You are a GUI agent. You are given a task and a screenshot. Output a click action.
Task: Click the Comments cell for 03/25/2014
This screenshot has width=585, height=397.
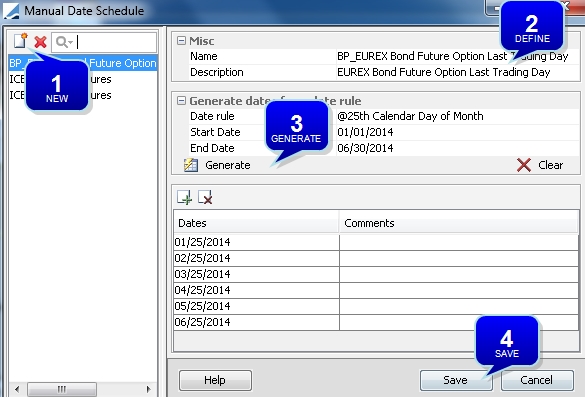[x=459, y=274]
